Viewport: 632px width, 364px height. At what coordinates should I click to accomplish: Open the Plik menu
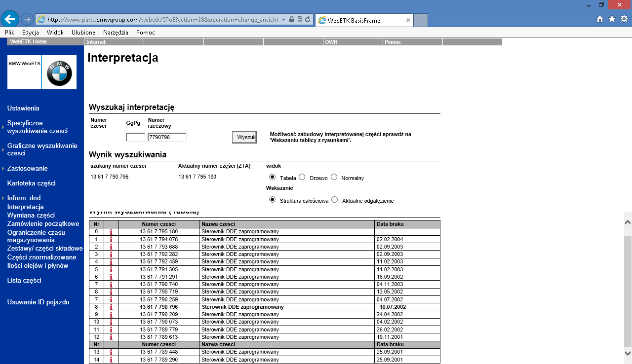9,33
